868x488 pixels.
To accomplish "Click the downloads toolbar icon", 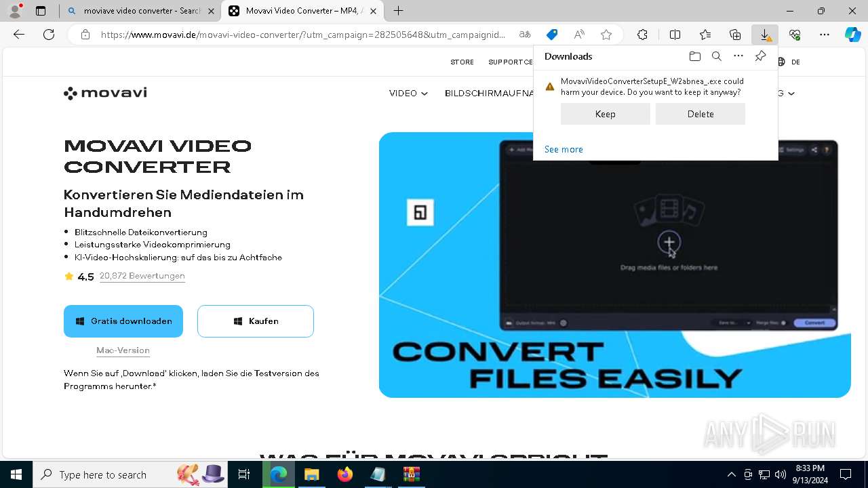I will tap(765, 35).
